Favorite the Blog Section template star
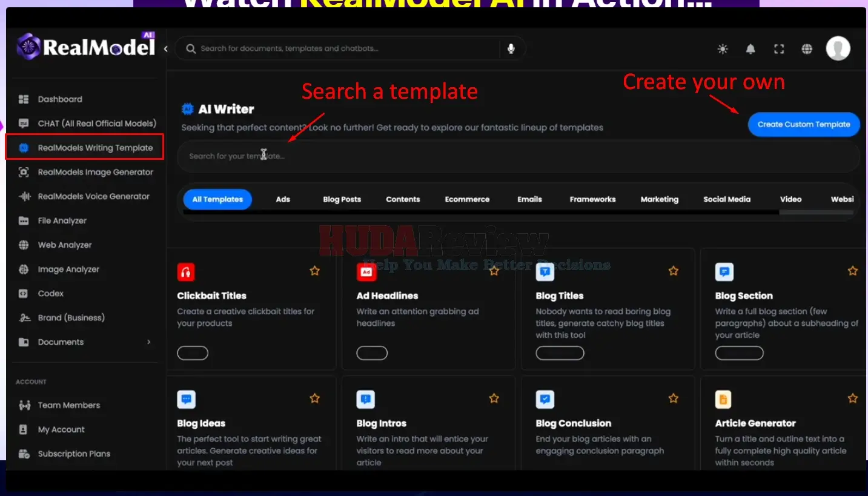Screen dimensions: 868x496 tap(853, 271)
